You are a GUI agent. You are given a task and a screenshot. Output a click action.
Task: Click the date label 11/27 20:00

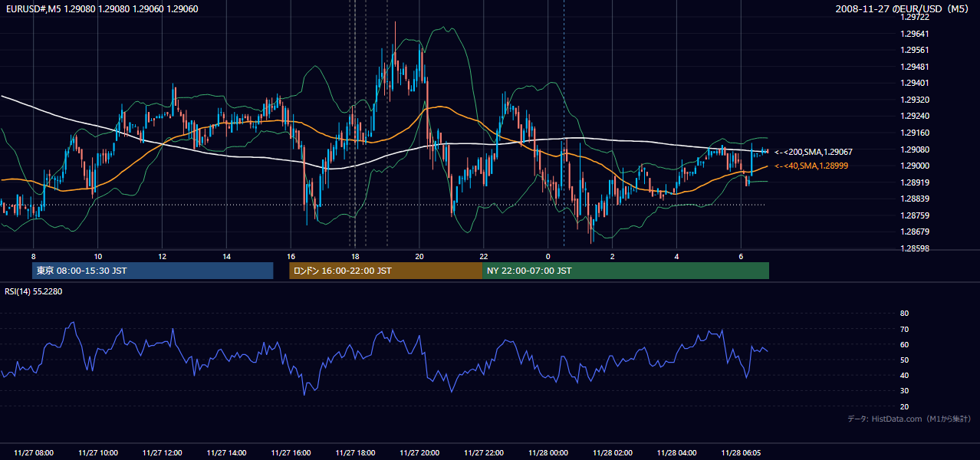click(x=420, y=453)
